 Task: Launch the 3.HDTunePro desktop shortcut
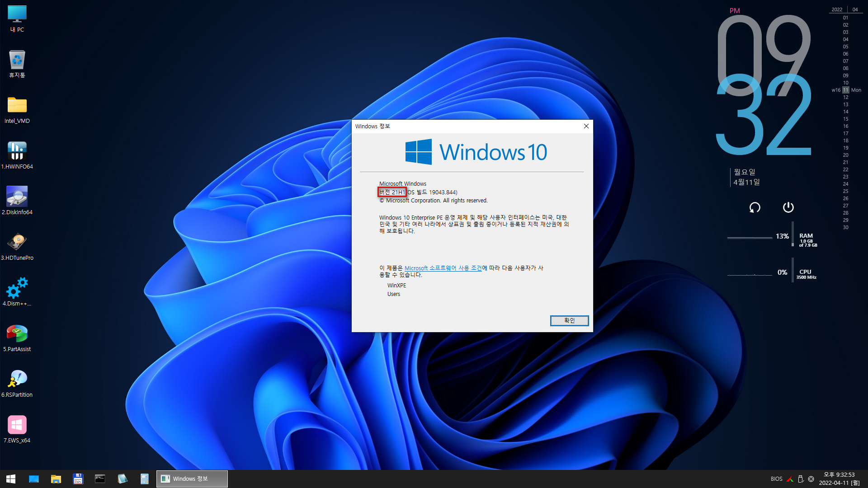tap(17, 247)
